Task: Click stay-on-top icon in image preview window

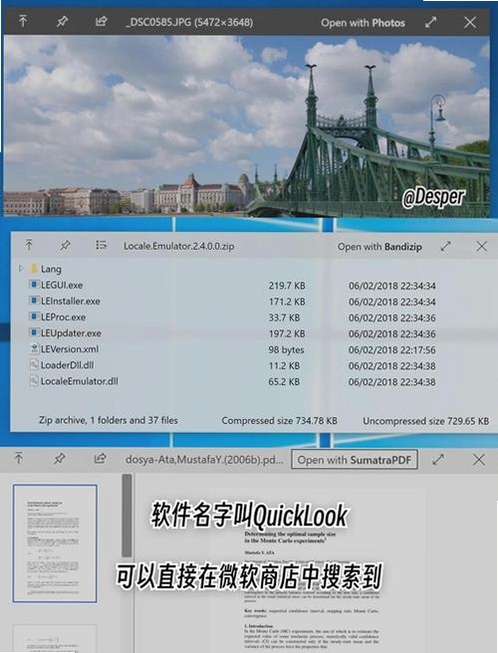Action: tap(23, 21)
